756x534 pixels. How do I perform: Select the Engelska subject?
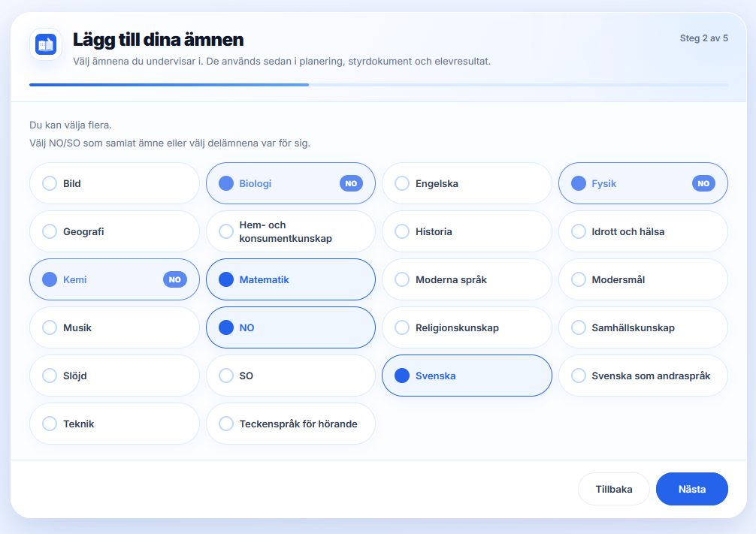[x=467, y=183]
